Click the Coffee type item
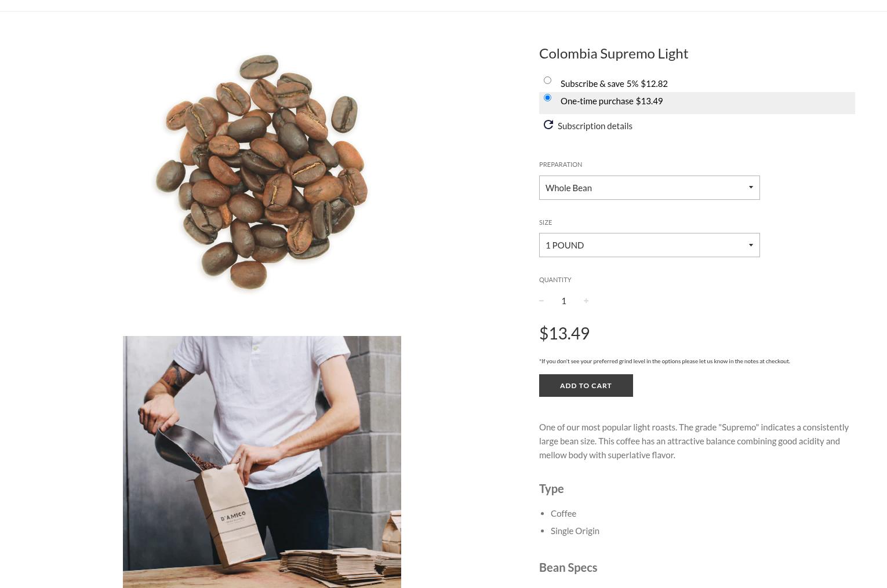This screenshot has height=588, width=887. [x=564, y=513]
